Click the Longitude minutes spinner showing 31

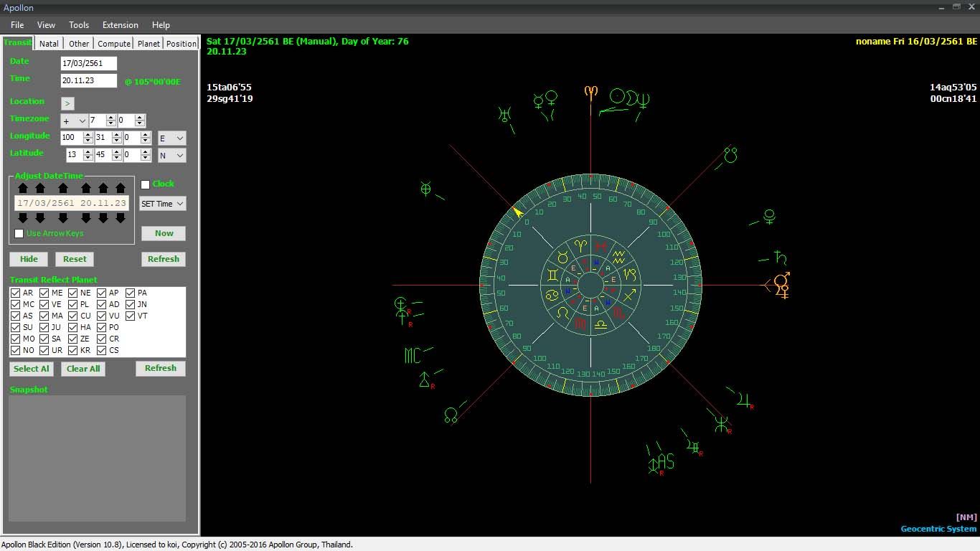pos(108,138)
